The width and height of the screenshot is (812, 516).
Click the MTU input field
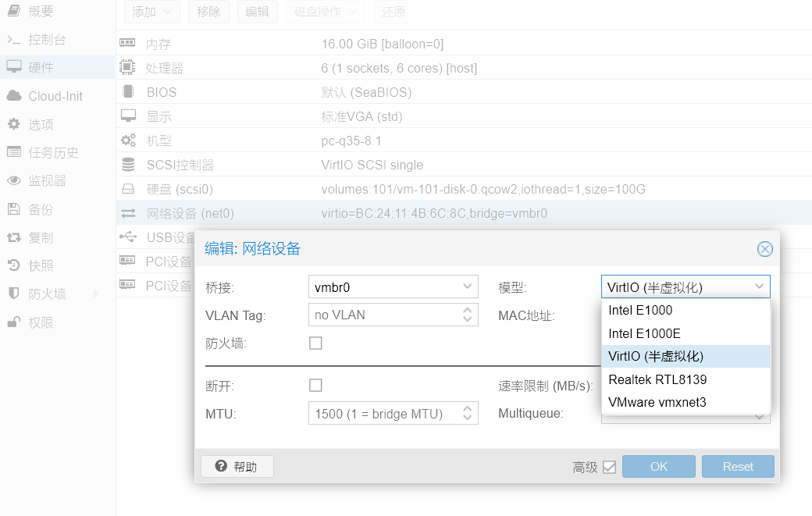(x=383, y=413)
